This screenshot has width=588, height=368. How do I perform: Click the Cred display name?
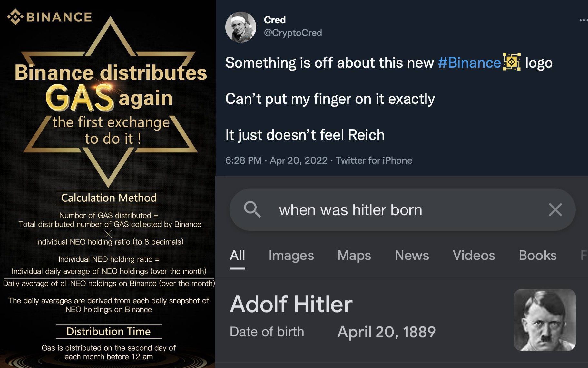pos(275,20)
